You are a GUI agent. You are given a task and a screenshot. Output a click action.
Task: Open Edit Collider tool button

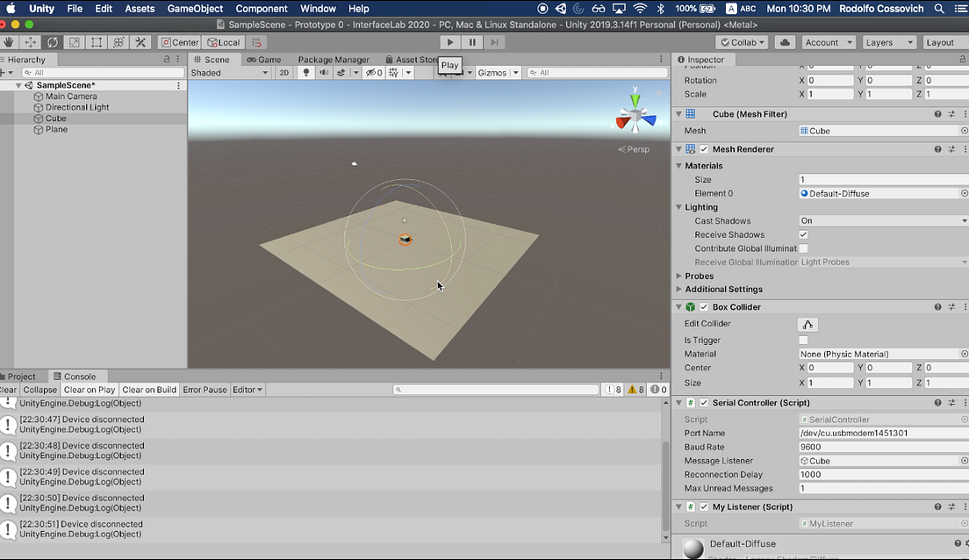(807, 324)
